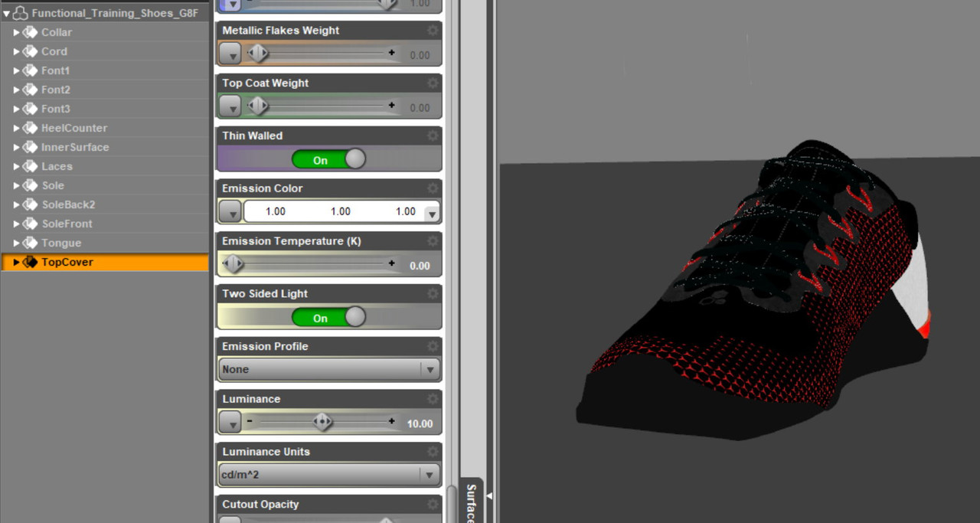
Task: Open the Metallic Flakes Weight gear menu
Action: coord(433,31)
